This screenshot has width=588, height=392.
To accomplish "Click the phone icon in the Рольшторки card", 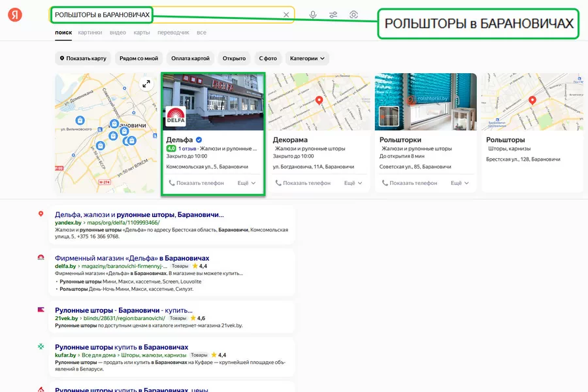I will (385, 183).
